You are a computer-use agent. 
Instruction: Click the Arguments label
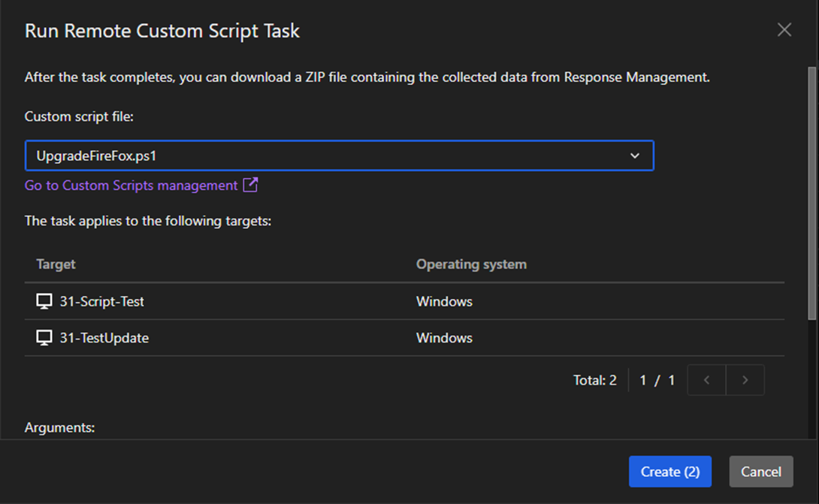pyautogui.click(x=60, y=427)
